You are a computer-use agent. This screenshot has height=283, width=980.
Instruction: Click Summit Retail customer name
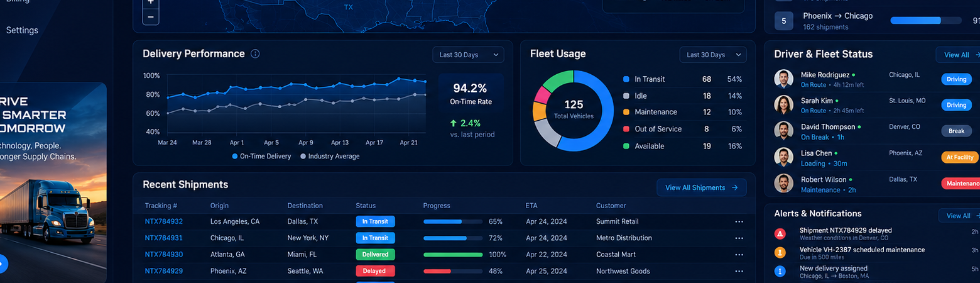pyautogui.click(x=618, y=221)
